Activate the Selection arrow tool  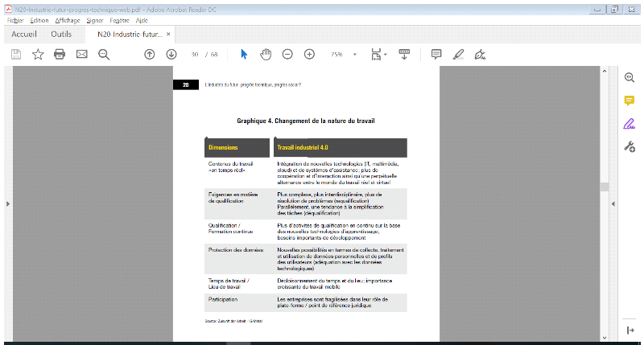tap(244, 54)
